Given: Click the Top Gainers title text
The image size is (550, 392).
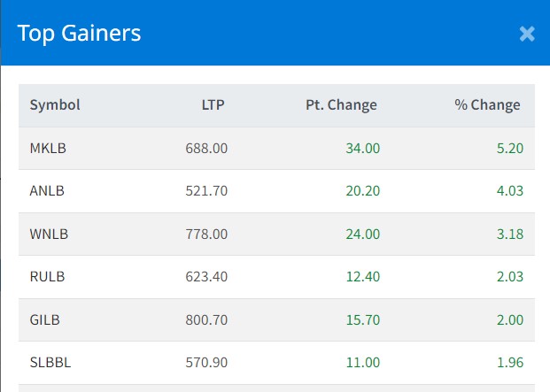Looking at the screenshot, I should point(80,34).
